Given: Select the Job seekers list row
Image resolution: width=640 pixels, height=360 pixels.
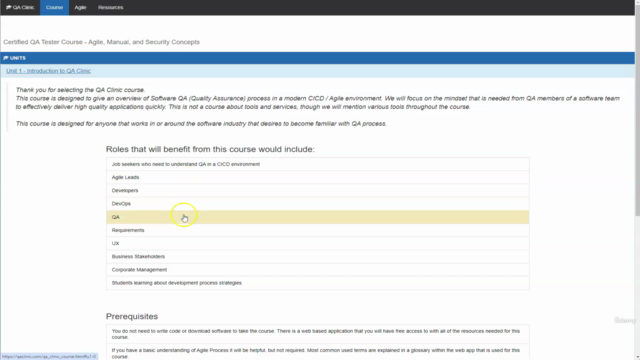Looking at the screenshot, I should [318, 164].
